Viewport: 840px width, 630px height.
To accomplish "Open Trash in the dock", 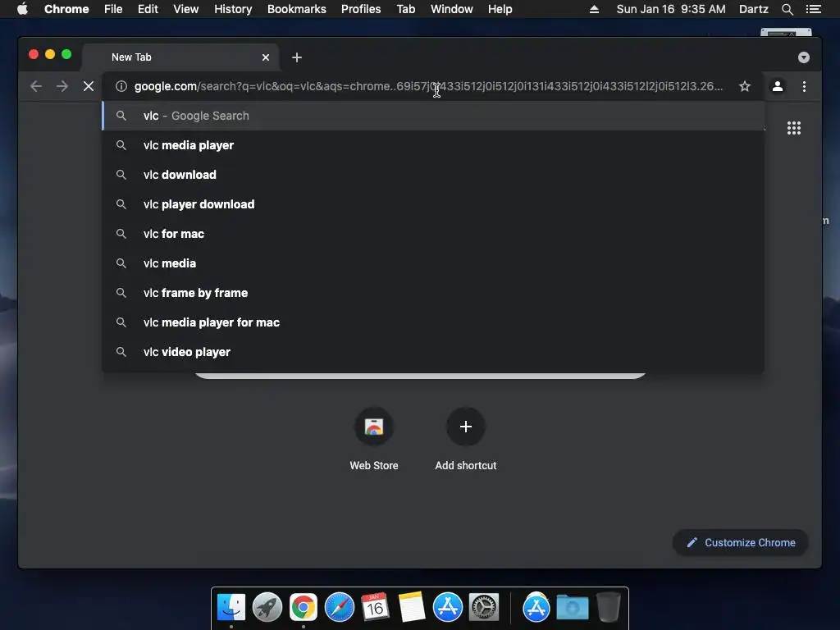I will [x=609, y=608].
